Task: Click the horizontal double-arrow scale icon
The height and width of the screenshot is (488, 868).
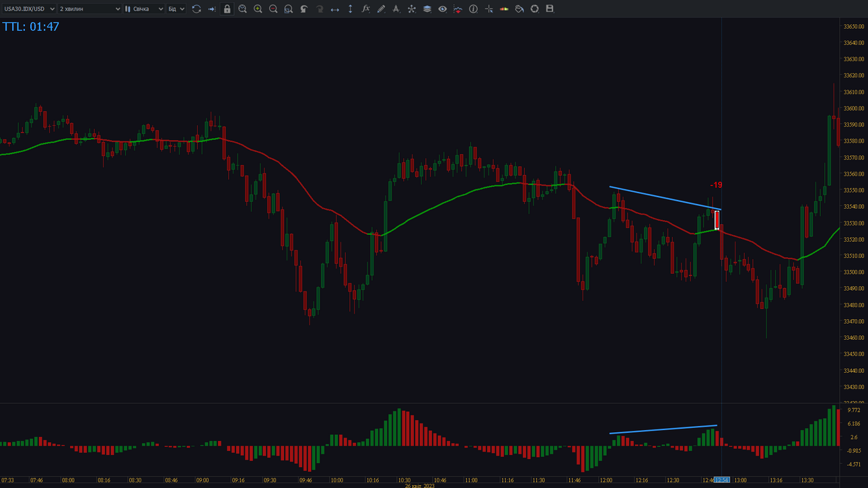Action: (335, 9)
